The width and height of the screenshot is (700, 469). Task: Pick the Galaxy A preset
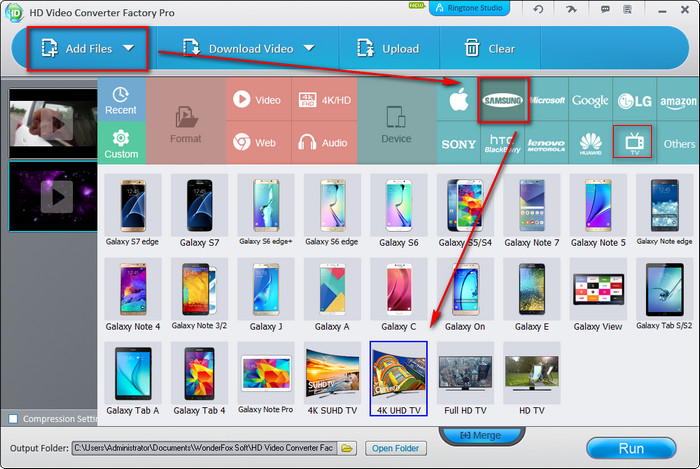[332, 295]
